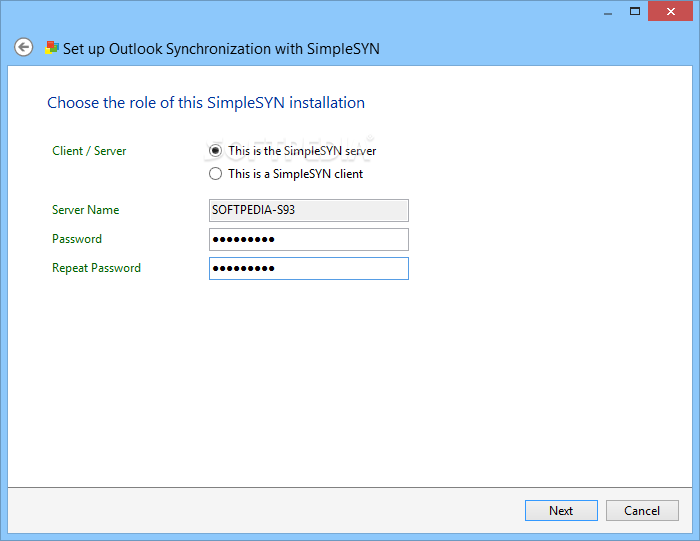Viewport: 700px width, 541px height.
Task: Click title 'Set up Outlook Synchronization with SimpleSYN'
Action: click(221, 49)
